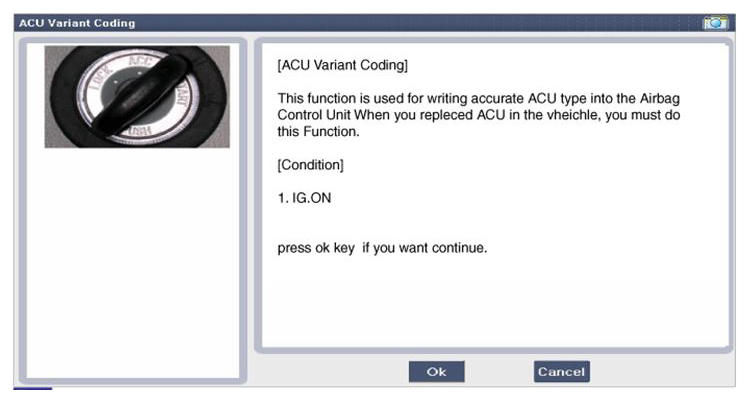Image resolution: width=749 pixels, height=402 pixels.
Task: Click the "1. IG.ON" condition line
Action: point(304,198)
